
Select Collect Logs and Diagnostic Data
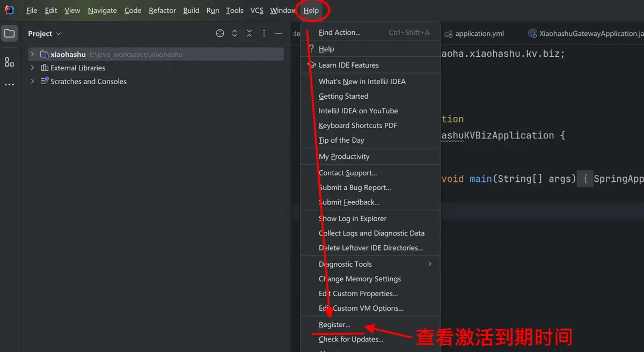click(371, 233)
